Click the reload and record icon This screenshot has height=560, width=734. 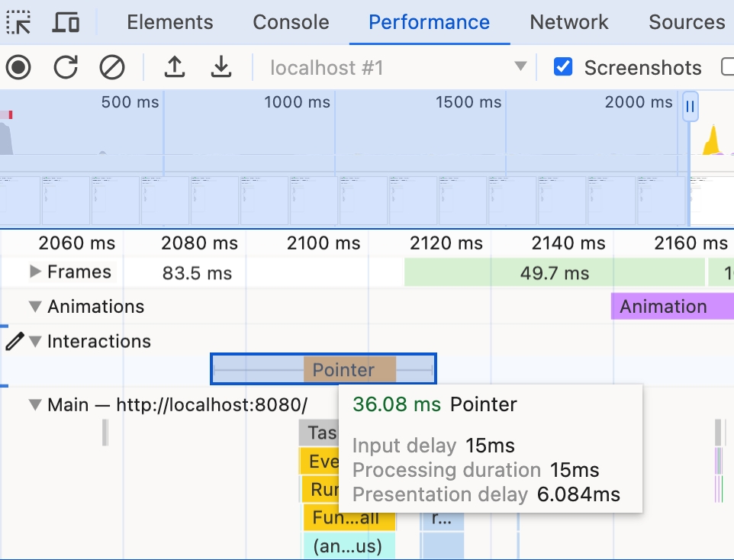coord(66,68)
